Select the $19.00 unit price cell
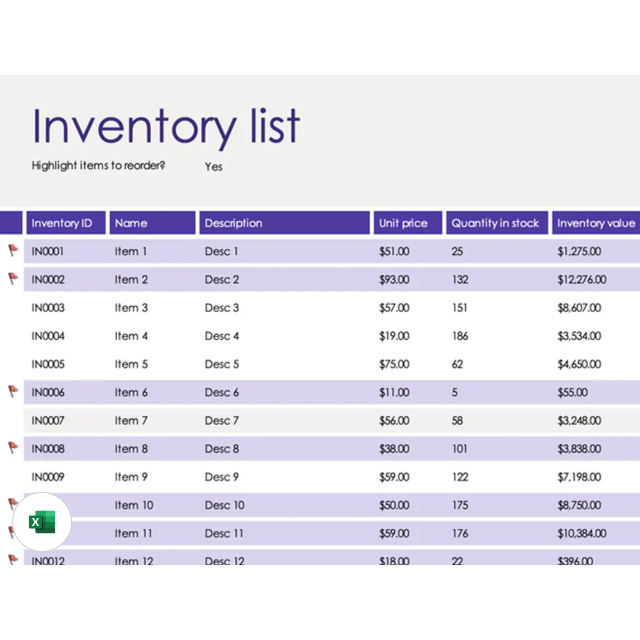640x640 pixels. (394, 336)
